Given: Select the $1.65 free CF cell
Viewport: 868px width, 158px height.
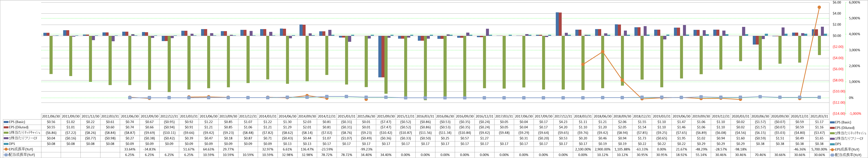Looking at the screenshot, I should pyautogui.click(x=819, y=138).
